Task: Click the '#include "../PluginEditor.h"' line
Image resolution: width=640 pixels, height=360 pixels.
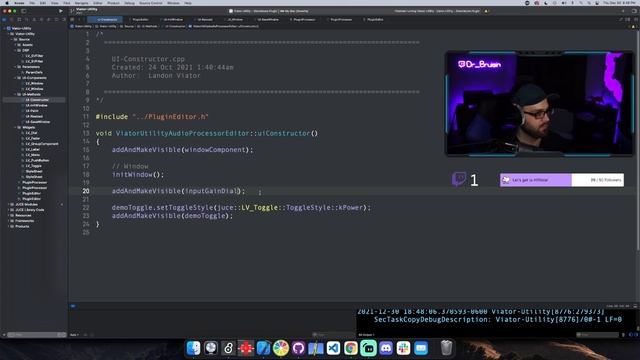Action: coord(152,117)
